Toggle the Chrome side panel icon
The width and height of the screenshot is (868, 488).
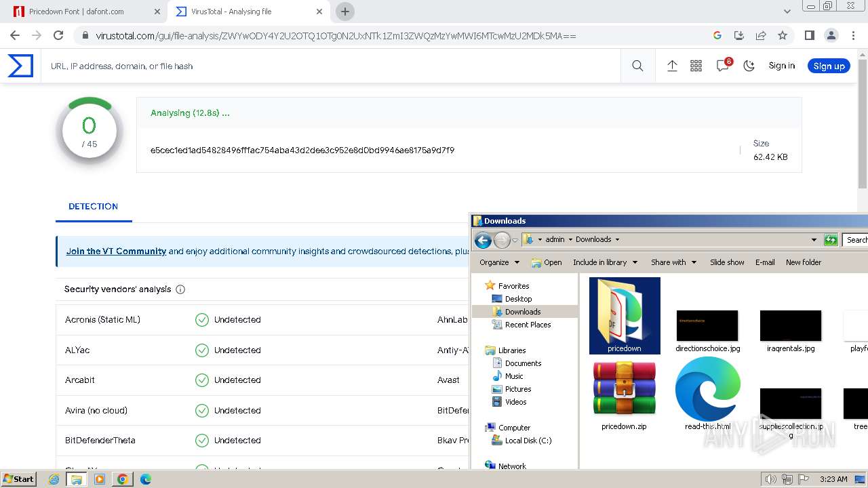tap(809, 35)
